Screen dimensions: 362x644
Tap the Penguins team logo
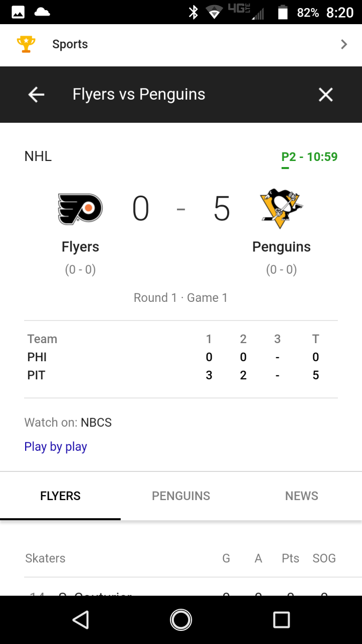tap(282, 208)
